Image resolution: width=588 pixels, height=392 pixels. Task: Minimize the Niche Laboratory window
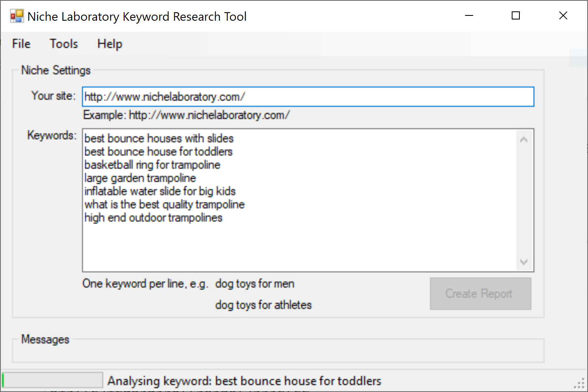tap(469, 16)
